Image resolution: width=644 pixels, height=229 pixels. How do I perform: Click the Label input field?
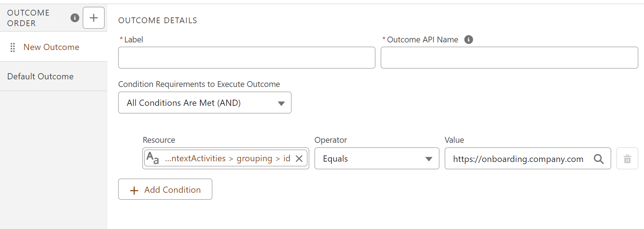247,58
